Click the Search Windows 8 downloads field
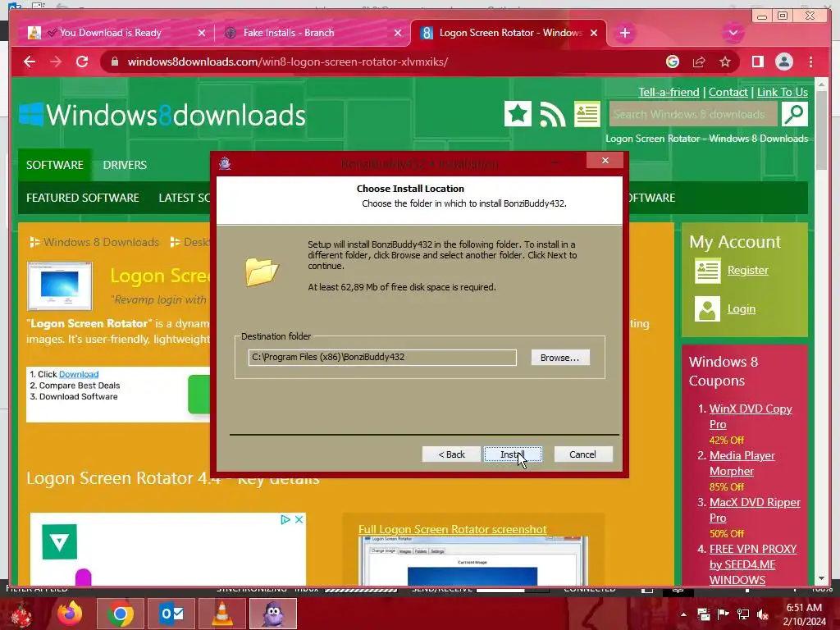 pos(693,114)
